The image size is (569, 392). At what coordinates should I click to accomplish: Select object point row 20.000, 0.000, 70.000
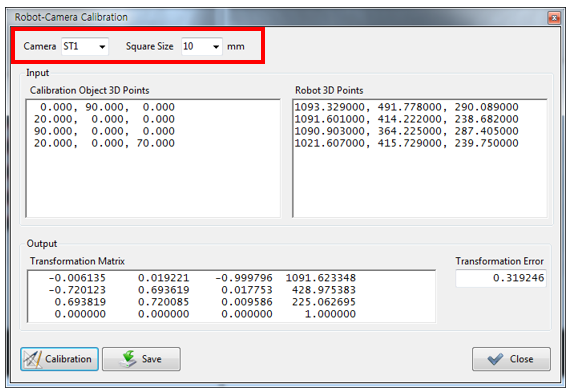point(105,143)
